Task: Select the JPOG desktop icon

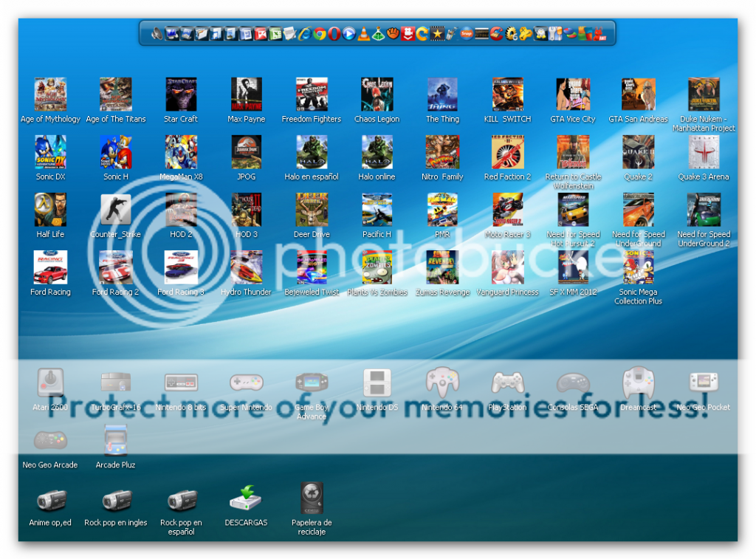Action: 247,152
